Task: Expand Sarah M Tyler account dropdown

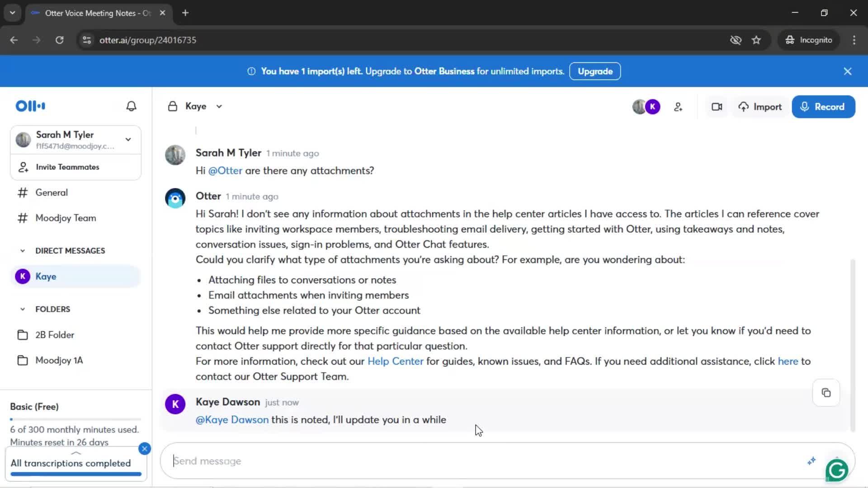Action: click(128, 140)
